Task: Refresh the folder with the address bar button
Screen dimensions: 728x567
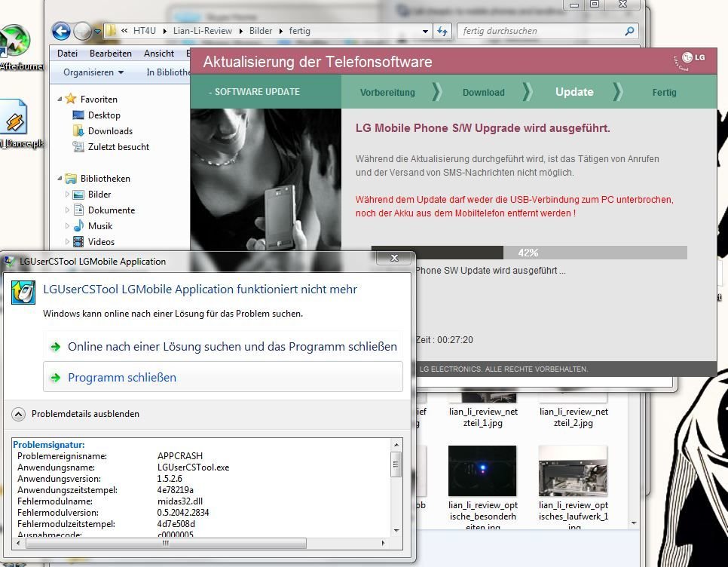Action: click(442, 31)
